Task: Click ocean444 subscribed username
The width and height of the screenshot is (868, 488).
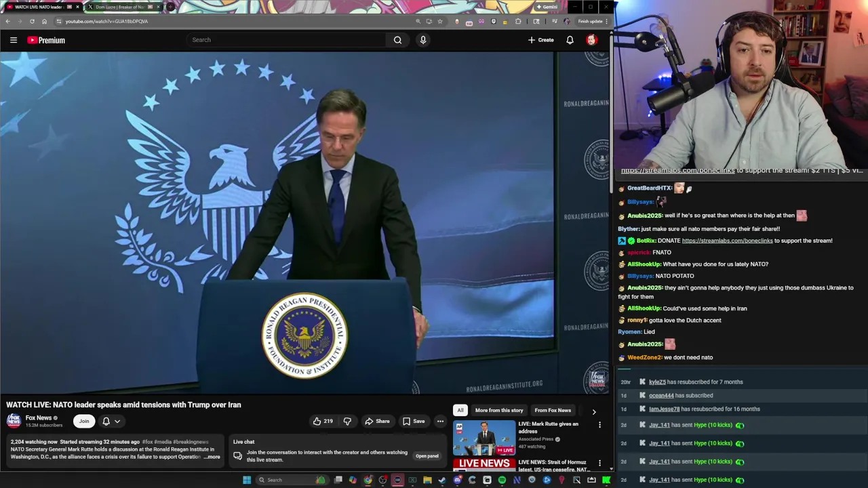Action: tap(661, 395)
